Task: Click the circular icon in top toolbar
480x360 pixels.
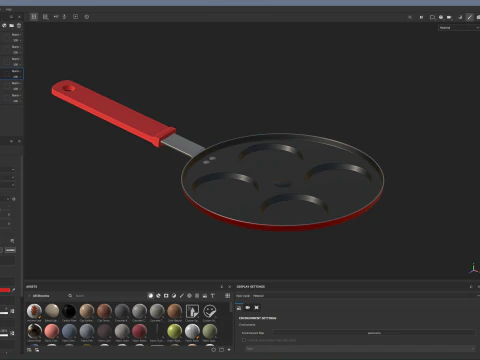Action: [x=87, y=17]
